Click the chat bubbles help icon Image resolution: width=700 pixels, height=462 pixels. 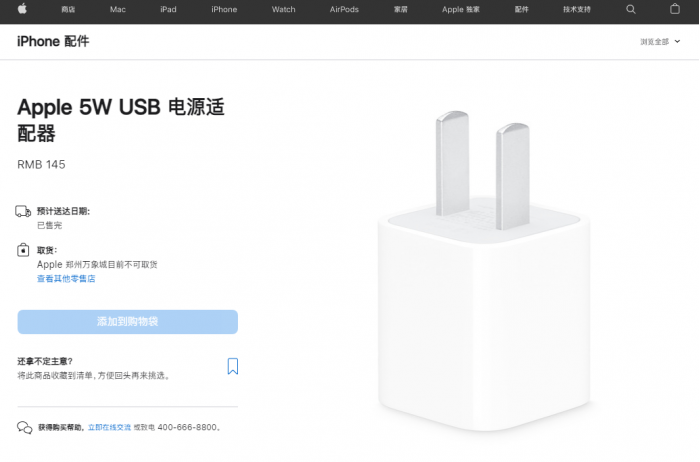pyautogui.click(x=25, y=428)
